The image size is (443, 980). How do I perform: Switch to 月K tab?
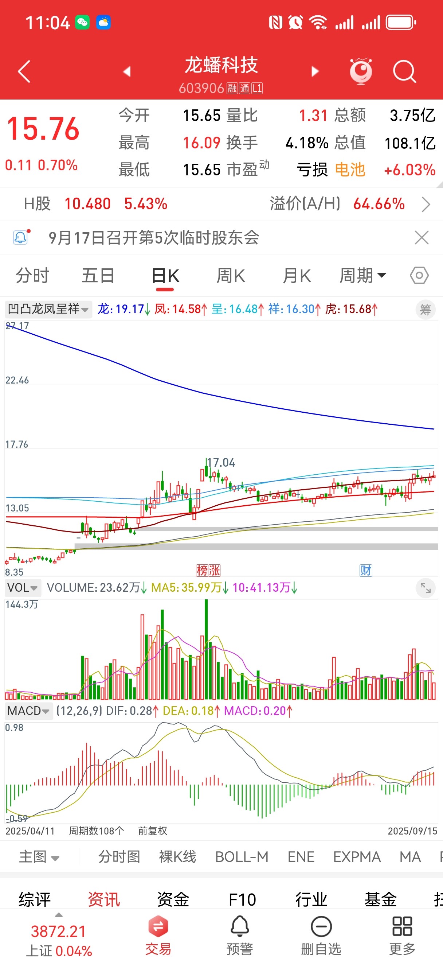pos(297,275)
